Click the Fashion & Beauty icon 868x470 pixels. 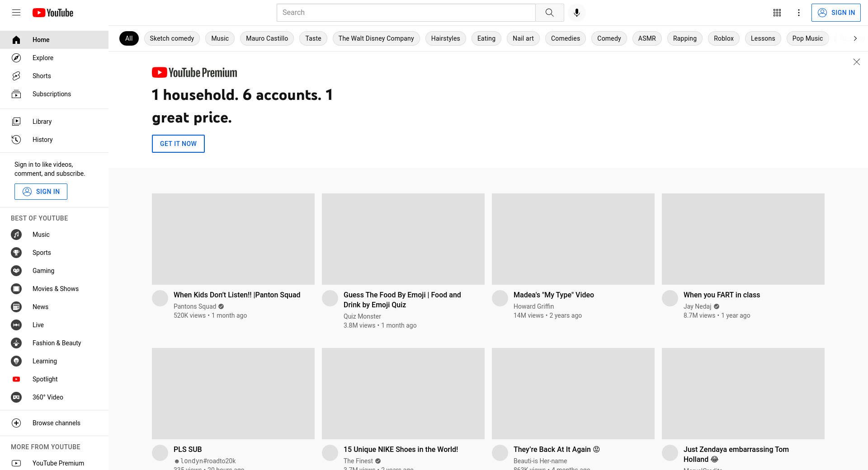point(16,343)
